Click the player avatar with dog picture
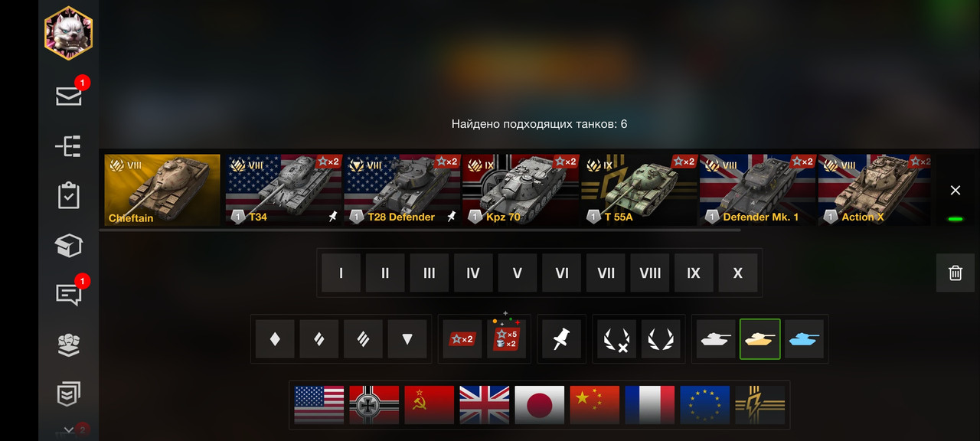Viewport: 980px width, 441px height. tap(68, 33)
